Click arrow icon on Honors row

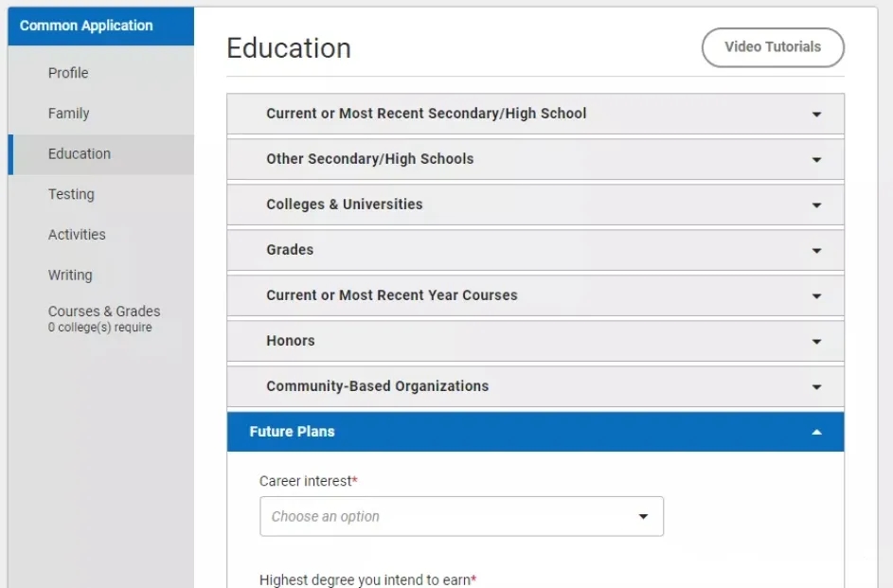[x=816, y=342]
